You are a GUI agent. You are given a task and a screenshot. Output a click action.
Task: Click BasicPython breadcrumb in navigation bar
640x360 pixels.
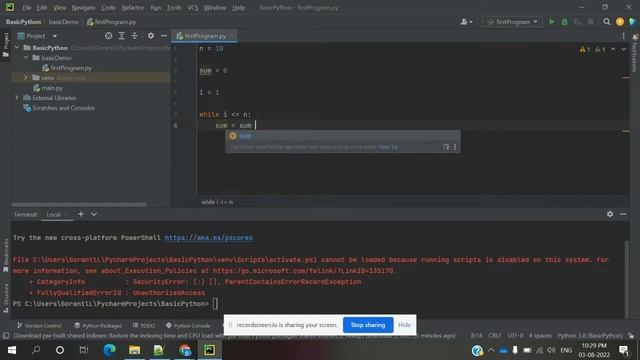[x=23, y=22]
